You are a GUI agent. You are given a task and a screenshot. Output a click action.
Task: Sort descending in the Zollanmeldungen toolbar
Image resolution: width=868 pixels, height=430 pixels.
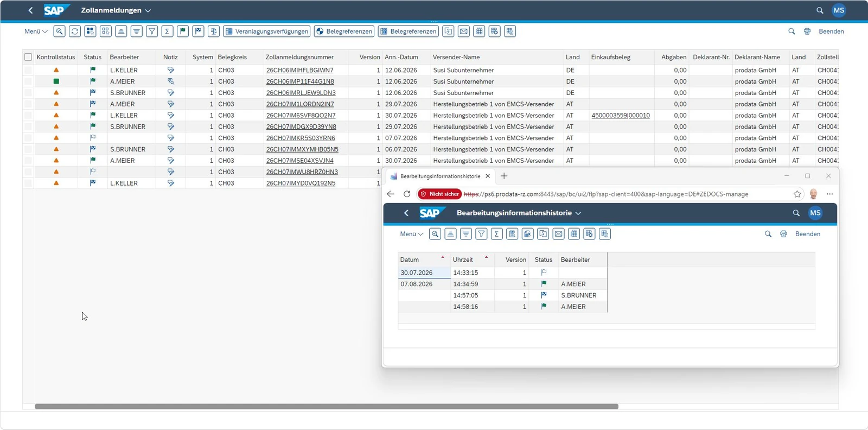137,31
